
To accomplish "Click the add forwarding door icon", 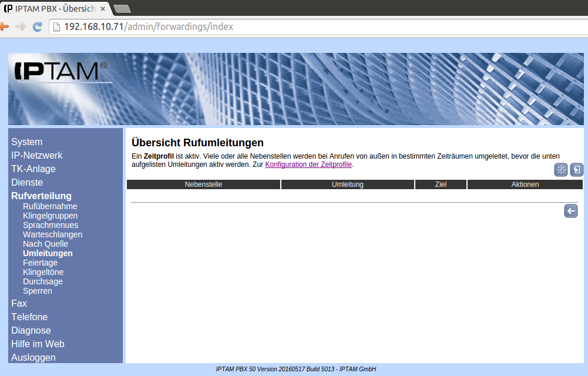I will (x=576, y=170).
